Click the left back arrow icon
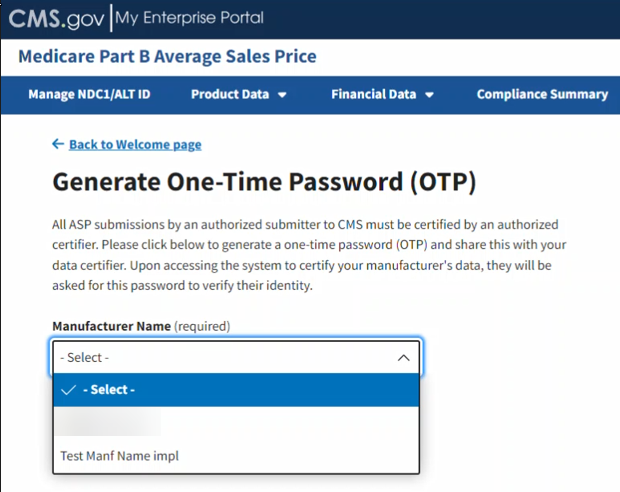Image resolution: width=620 pixels, height=492 pixels. pos(58,144)
